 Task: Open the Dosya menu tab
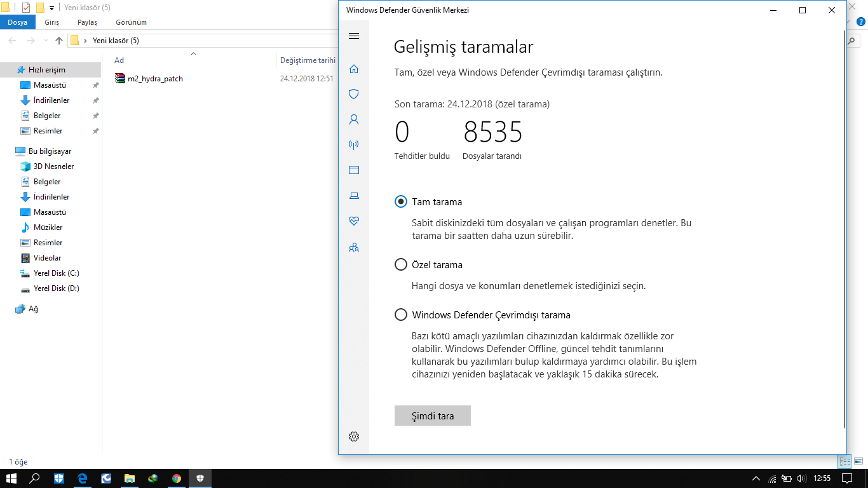click(18, 22)
